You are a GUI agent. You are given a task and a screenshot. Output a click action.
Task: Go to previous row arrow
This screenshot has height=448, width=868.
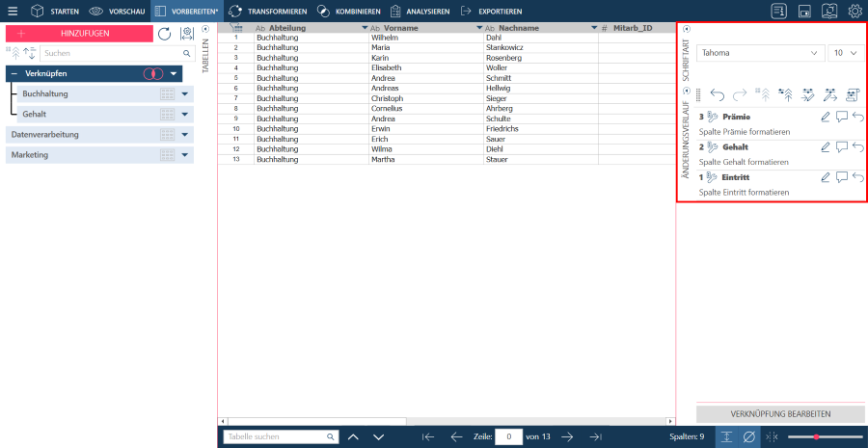coord(457,437)
